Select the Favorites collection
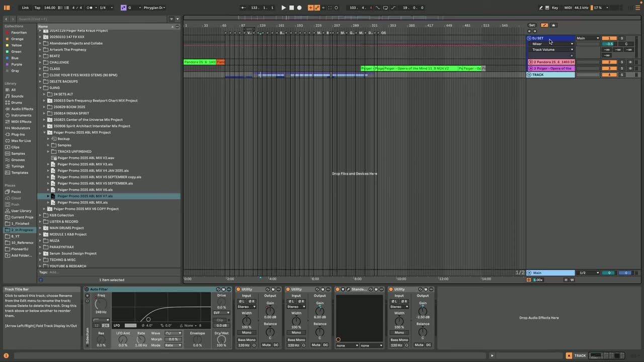 point(19,32)
